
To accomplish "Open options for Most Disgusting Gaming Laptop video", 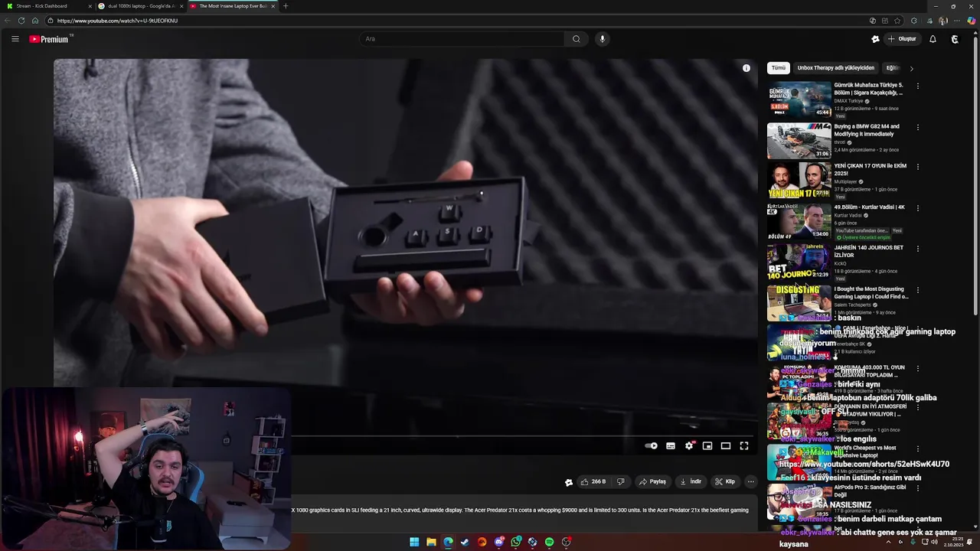I will point(918,290).
